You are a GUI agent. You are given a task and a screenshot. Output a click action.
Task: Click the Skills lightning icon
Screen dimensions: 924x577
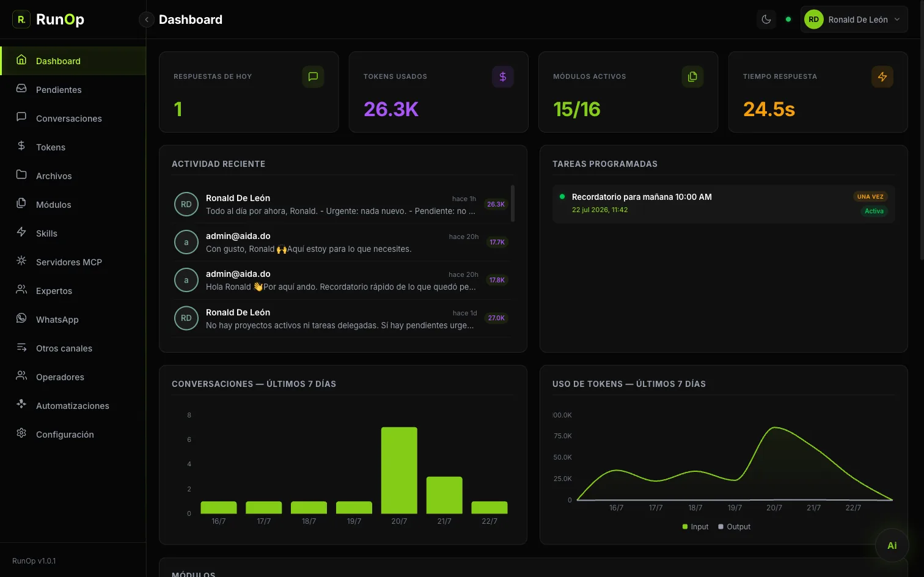21,232
